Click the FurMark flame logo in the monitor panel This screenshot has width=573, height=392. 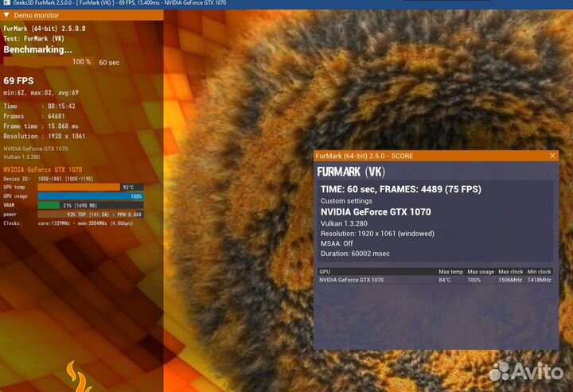pos(78,377)
